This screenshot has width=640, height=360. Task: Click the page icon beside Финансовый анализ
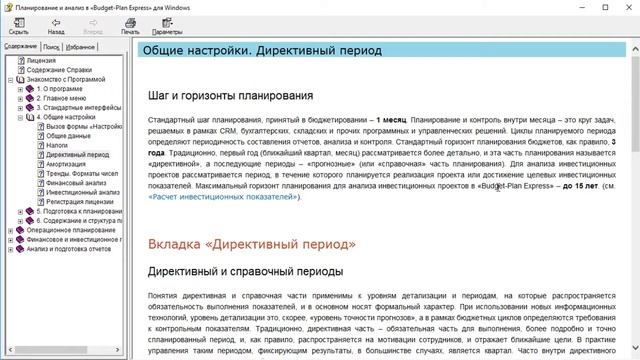tap(41, 183)
